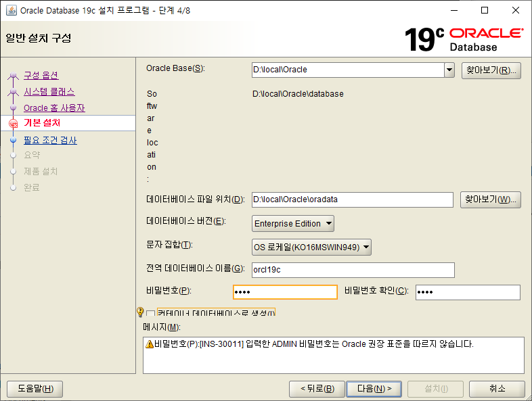This screenshot has height=401, width=532.
Task: Click the 구성 옵션 step bullet icon
Action: point(14,75)
